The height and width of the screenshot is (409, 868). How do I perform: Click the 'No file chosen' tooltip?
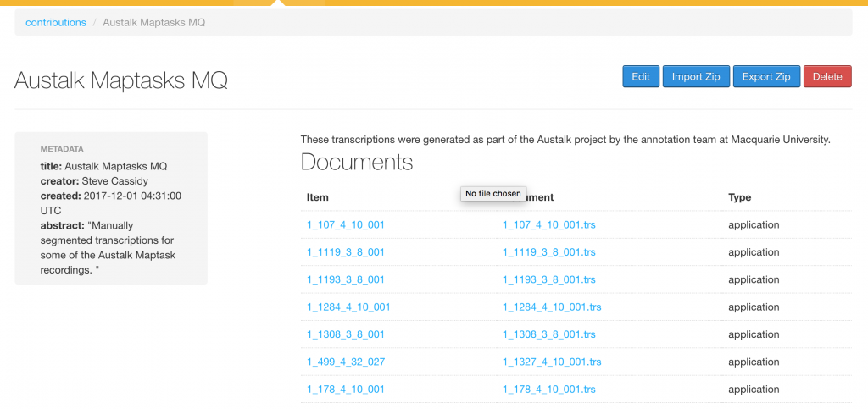point(493,193)
